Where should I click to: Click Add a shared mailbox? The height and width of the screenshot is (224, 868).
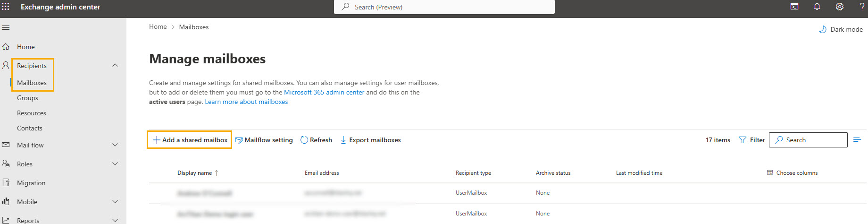[190, 140]
